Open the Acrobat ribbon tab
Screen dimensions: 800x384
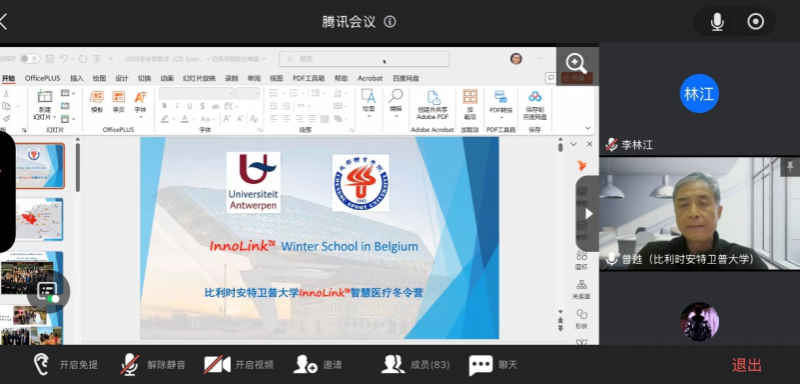click(370, 78)
